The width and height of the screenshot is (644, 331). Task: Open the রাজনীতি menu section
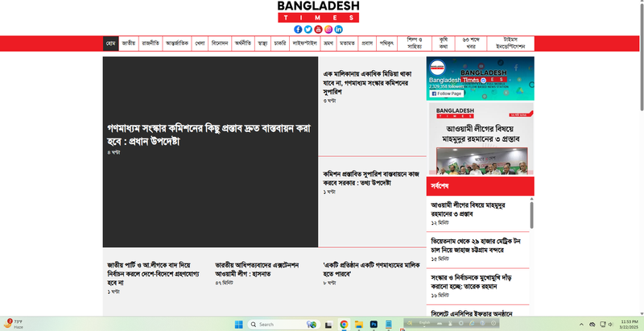151,43
